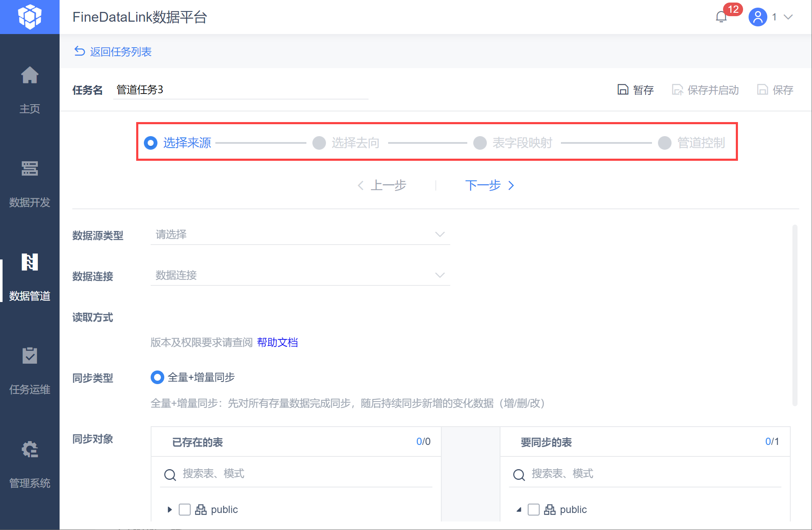Click public schema icon in 要同步的表

[550, 510]
